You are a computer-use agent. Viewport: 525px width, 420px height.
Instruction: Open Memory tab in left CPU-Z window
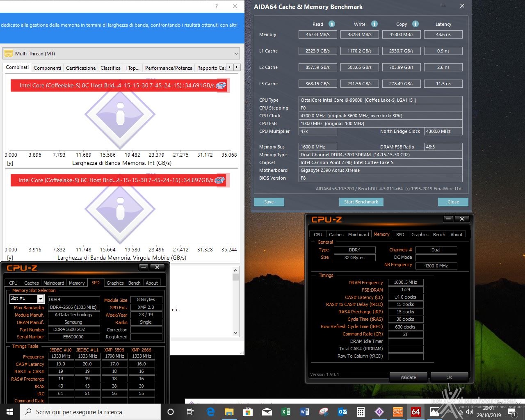coord(77,283)
